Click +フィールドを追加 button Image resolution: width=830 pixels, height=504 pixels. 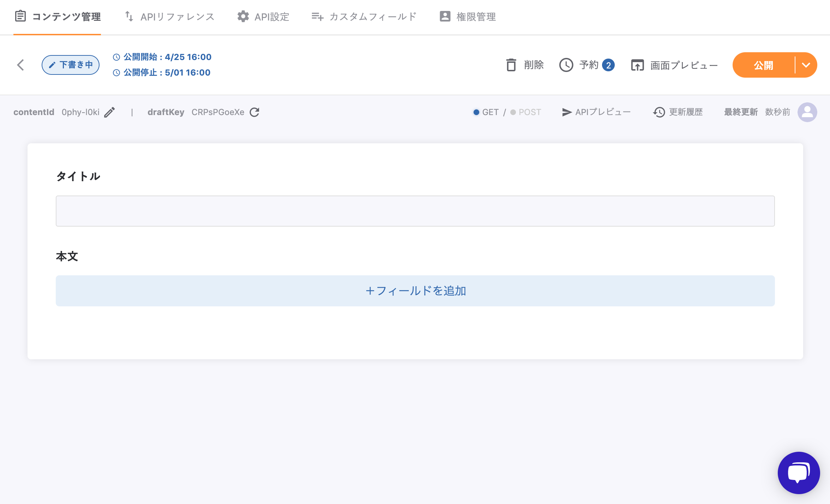point(415,291)
